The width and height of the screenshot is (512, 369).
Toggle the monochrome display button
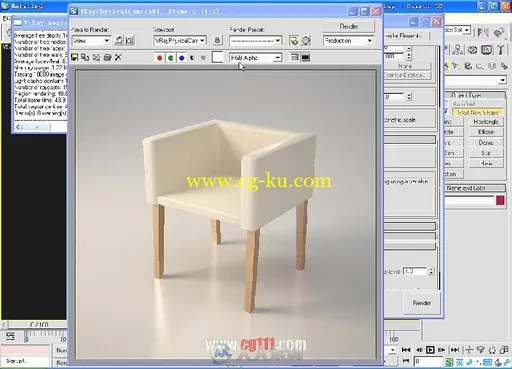click(x=203, y=58)
